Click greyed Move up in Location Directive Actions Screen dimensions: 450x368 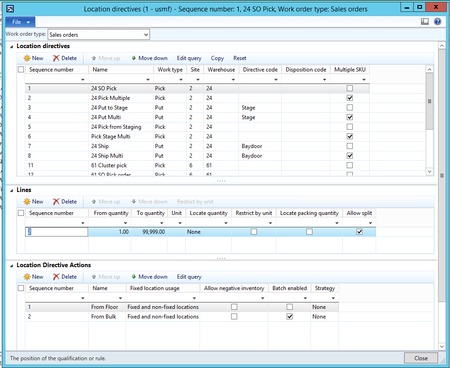(x=106, y=277)
